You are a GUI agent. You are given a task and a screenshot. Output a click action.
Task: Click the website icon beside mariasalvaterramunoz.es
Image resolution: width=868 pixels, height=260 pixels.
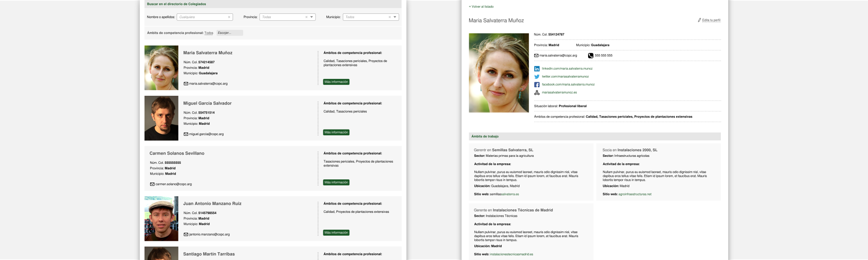(x=537, y=92)
